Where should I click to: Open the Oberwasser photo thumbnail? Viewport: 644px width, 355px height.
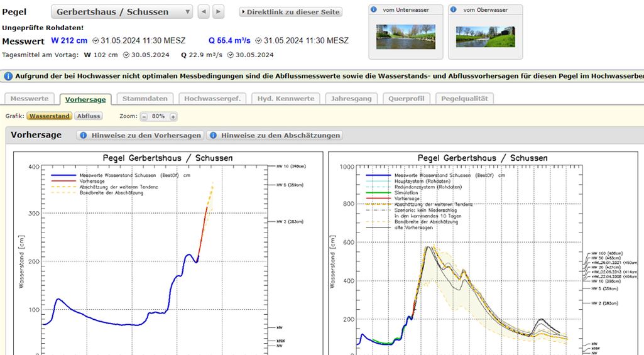[486, 36]
